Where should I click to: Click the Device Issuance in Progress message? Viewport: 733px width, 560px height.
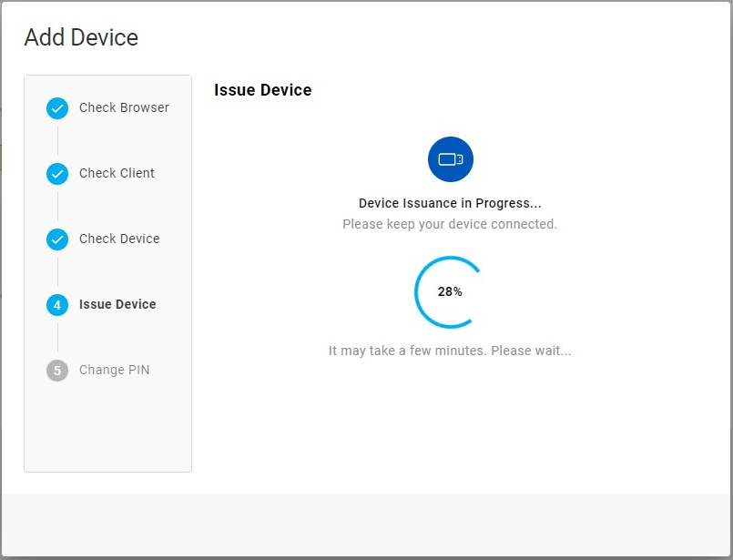pos(450,203)
